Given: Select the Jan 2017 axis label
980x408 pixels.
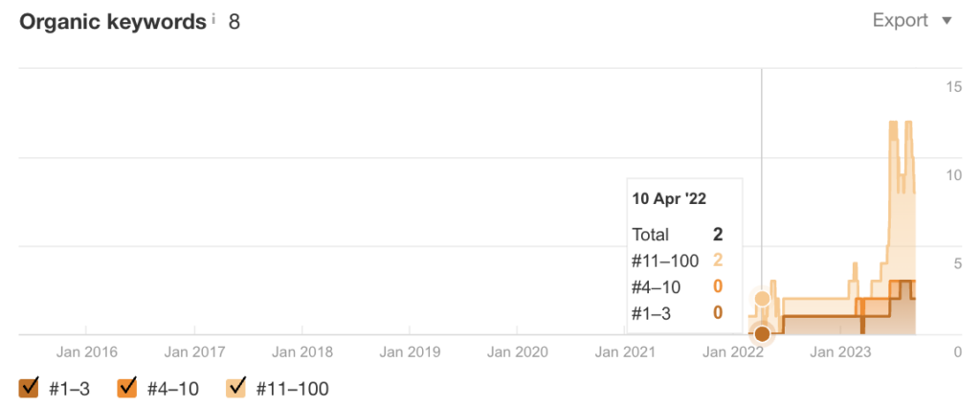Looking at the screenshot, I should (194, 352).
